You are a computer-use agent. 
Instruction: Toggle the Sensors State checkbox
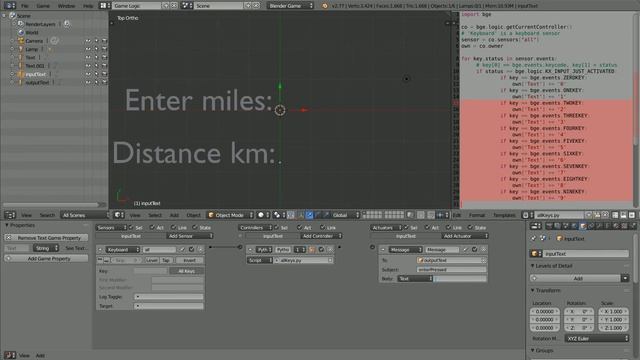tap(195, 227)
